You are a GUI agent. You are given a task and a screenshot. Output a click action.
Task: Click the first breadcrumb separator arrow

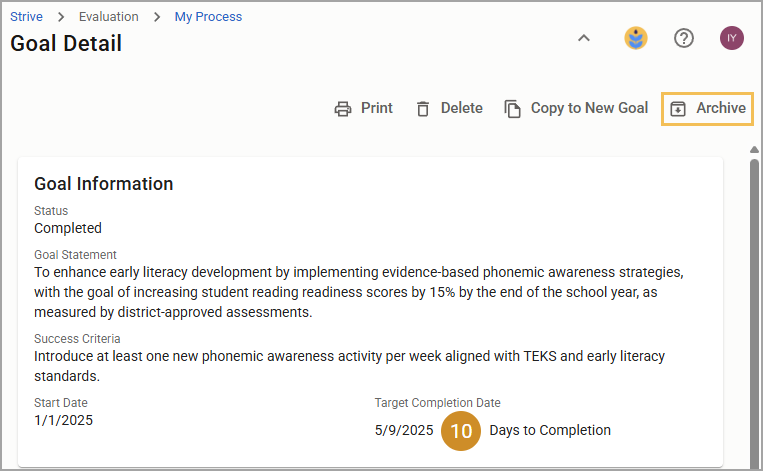tap(61, 17)
